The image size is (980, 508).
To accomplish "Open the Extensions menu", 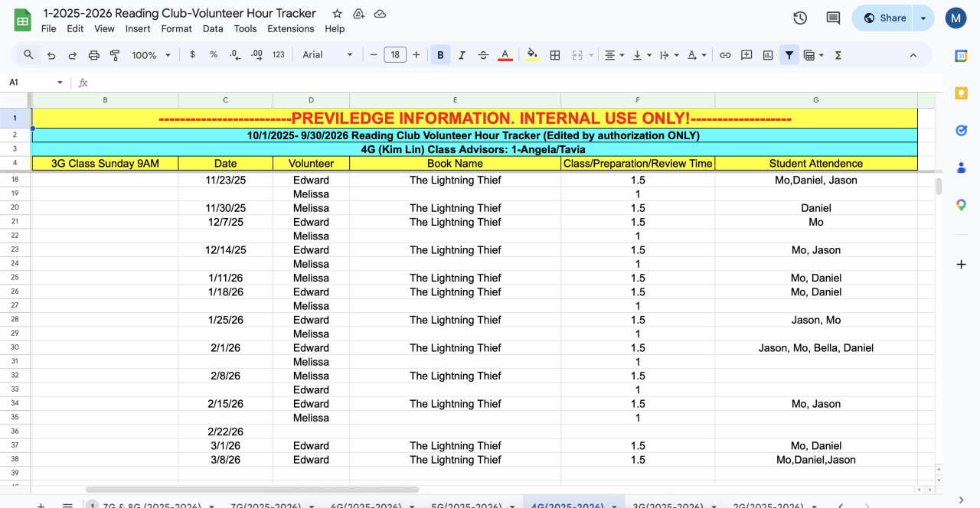I will 290,29.
